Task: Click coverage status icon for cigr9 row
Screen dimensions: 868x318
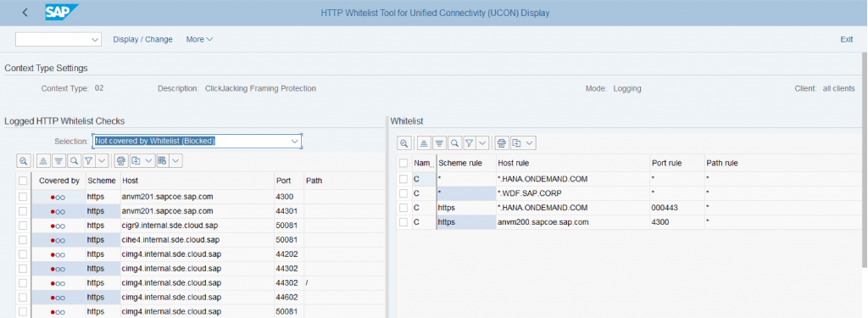Action: (58, 226)
